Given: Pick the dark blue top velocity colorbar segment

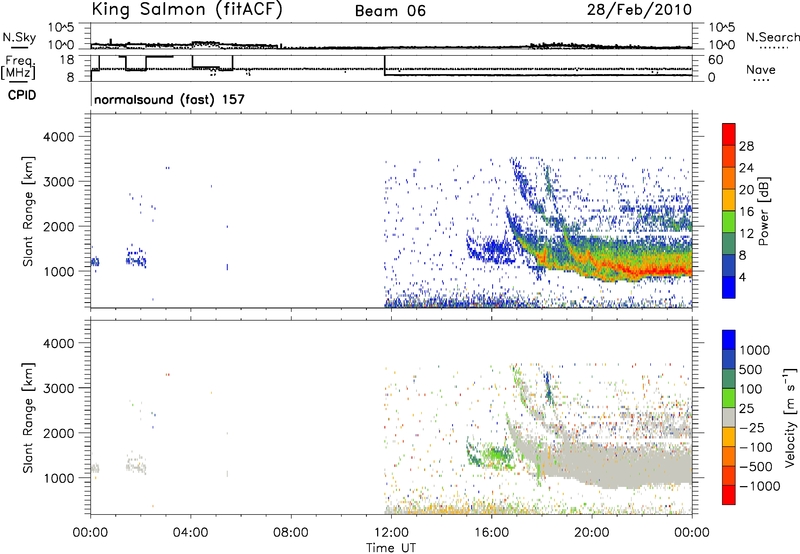Looking at the screenshot, I should (729, 340).
